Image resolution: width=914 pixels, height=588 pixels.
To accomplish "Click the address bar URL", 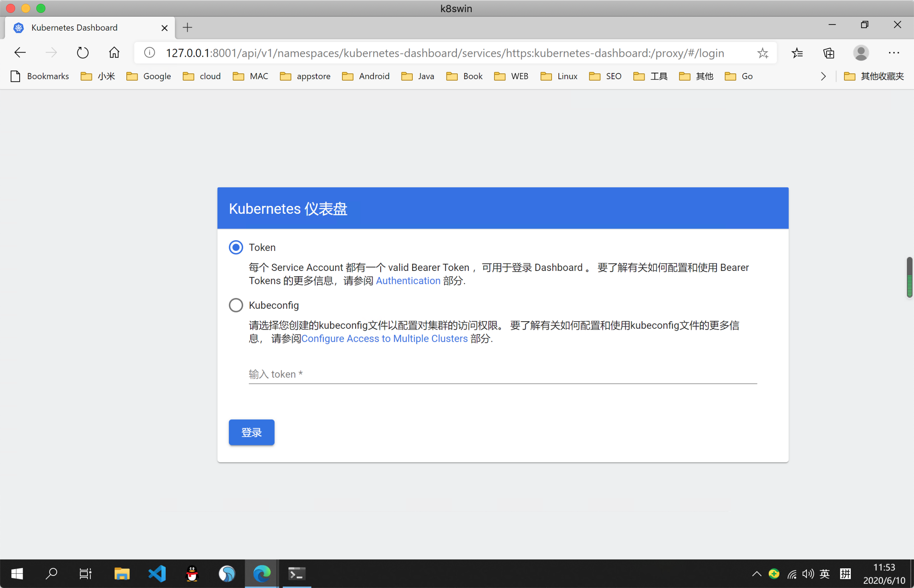I will [x=445, y=53].
